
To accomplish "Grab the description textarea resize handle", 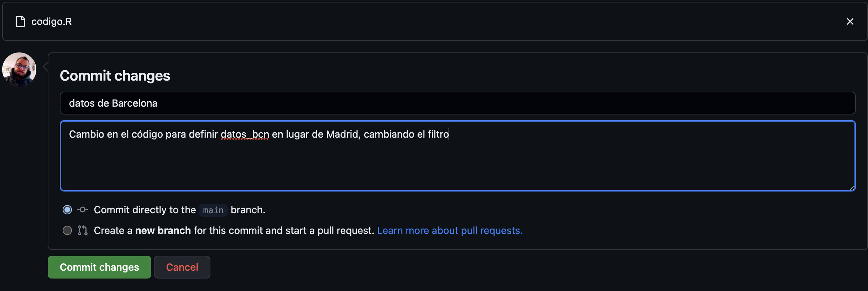I will pos(852,188).
